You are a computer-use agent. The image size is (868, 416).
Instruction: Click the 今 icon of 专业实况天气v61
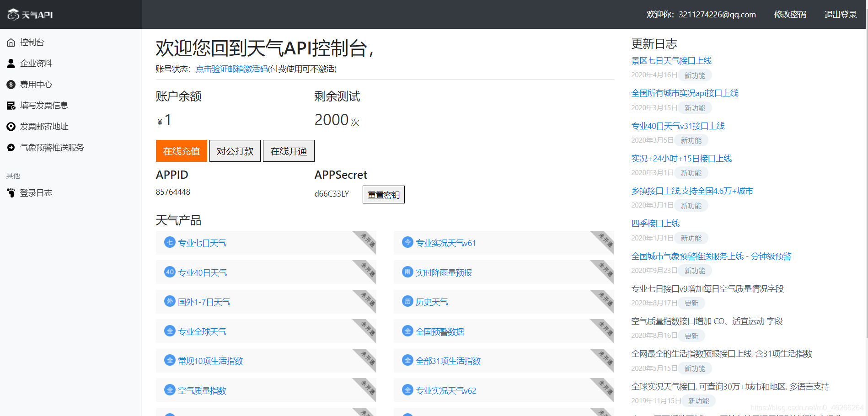(407, 242)
